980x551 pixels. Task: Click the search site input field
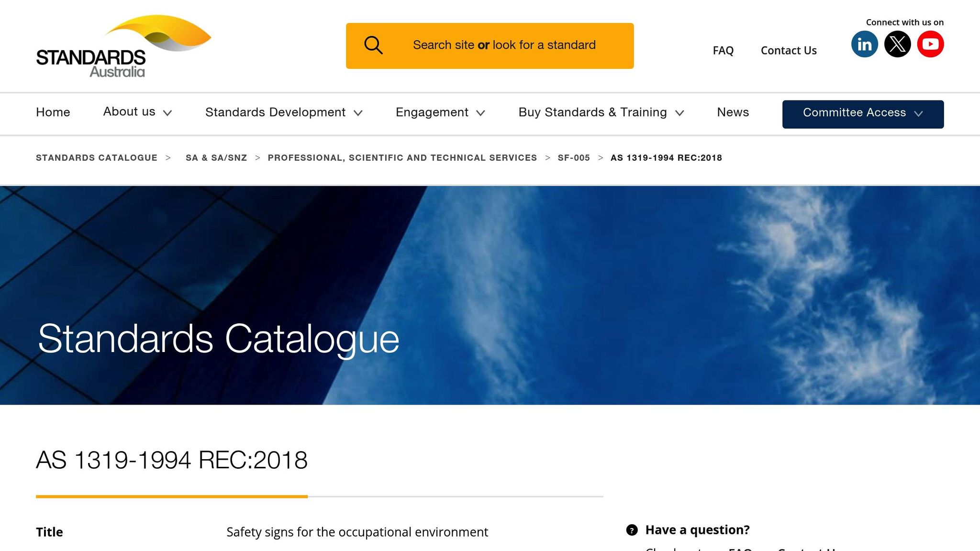click(504, 45)
